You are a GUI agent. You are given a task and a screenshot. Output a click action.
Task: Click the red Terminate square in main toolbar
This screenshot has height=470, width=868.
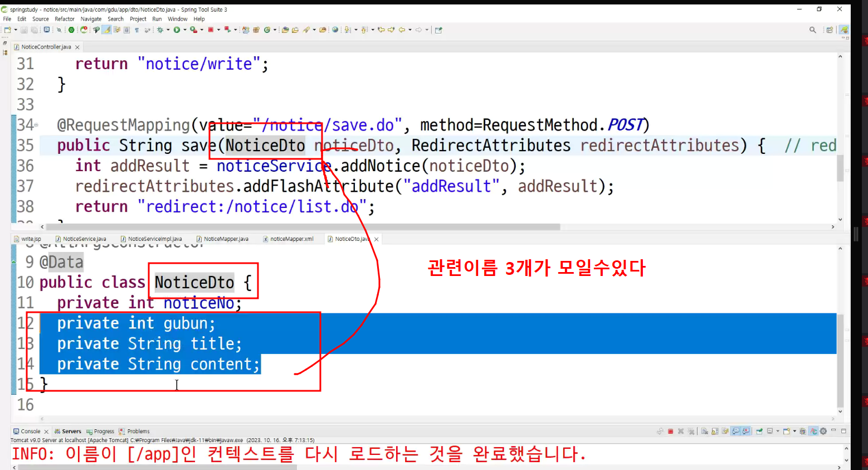[x=211, y=30]
